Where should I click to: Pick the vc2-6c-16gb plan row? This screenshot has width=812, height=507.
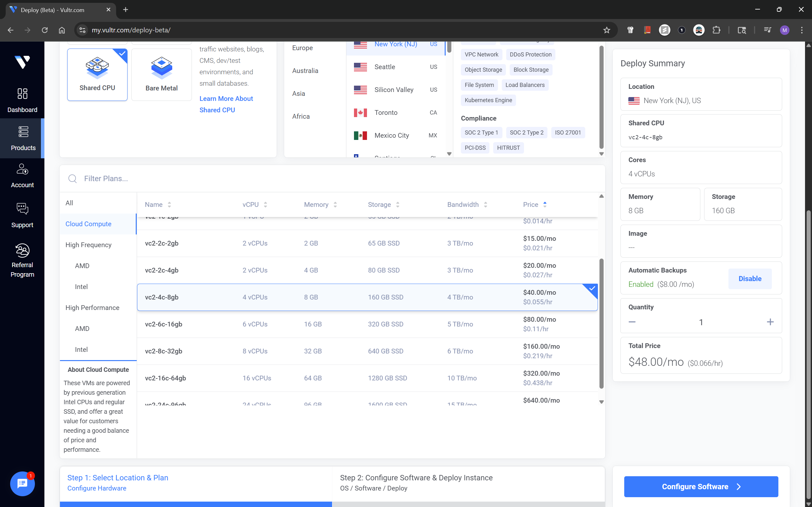(367, 324)
